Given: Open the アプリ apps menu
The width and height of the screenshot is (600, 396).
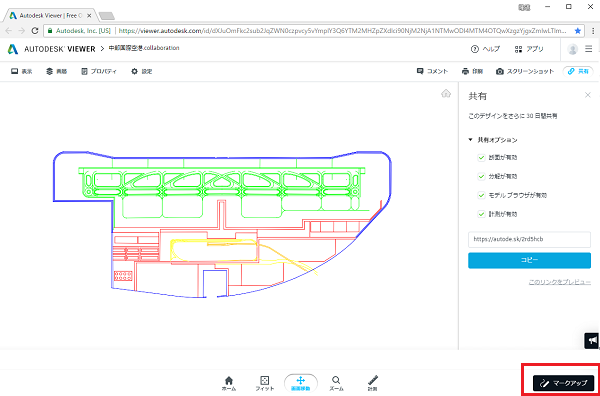Looking at the screenshot, I should (x=529, y=49).
